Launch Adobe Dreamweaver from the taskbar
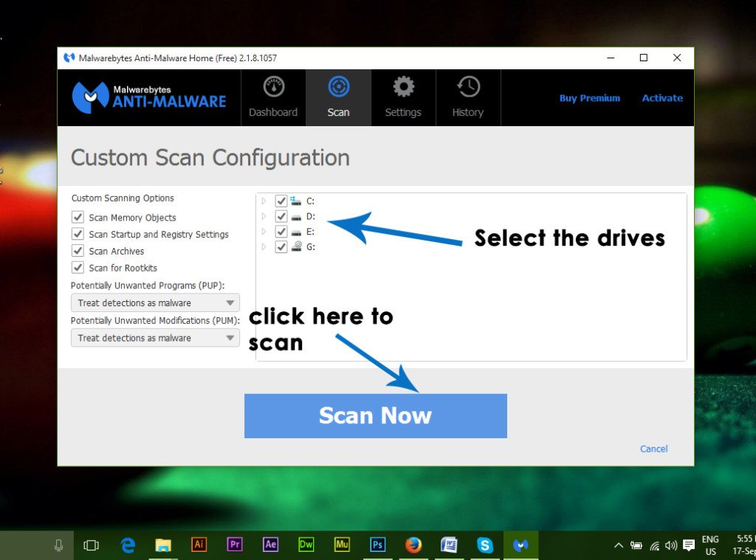 (x=306, y=545)
